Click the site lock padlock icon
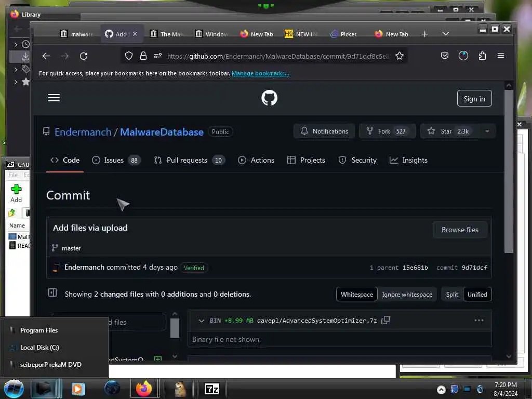Image resolution: width=532 pixels, height=399 pixels. pos(143,56)
